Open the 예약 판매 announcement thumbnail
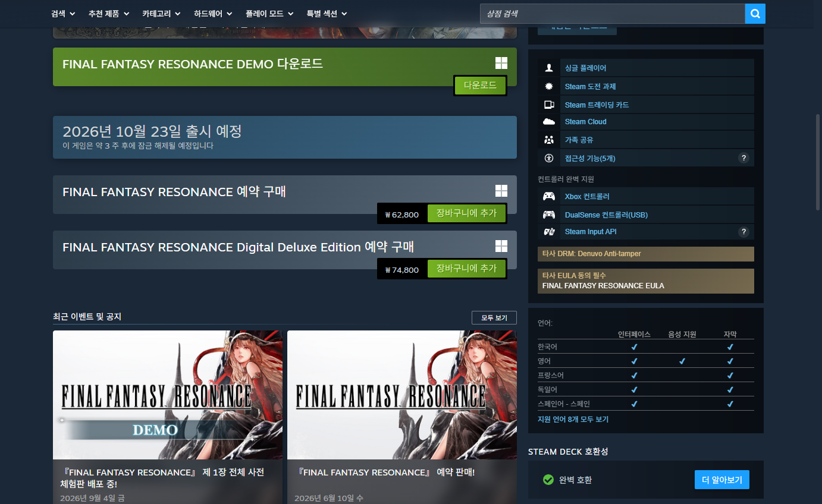This screenshot has width=822, height=504. coord(402,395)
